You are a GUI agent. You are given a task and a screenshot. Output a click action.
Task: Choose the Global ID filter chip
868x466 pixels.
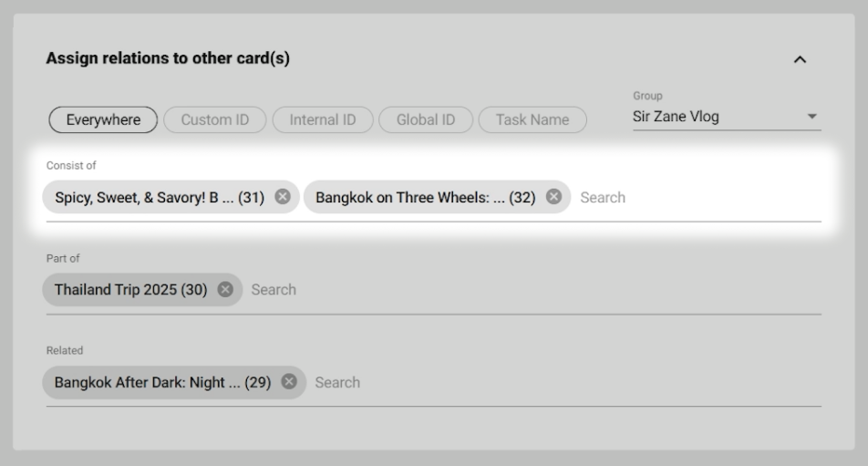[426, 119]
